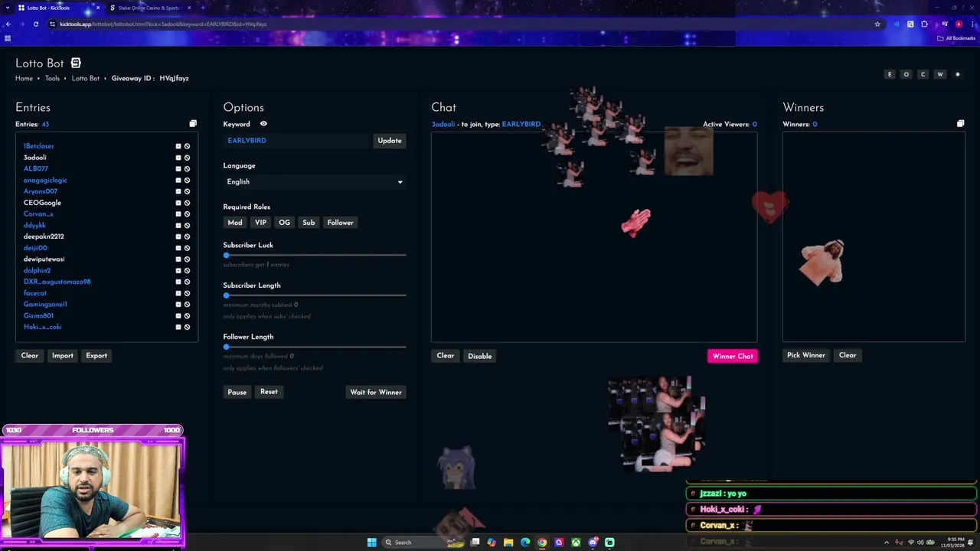This screenshot has width=980, height=551.
Task: Go back in the browser
Action: (x=8, y=24)
